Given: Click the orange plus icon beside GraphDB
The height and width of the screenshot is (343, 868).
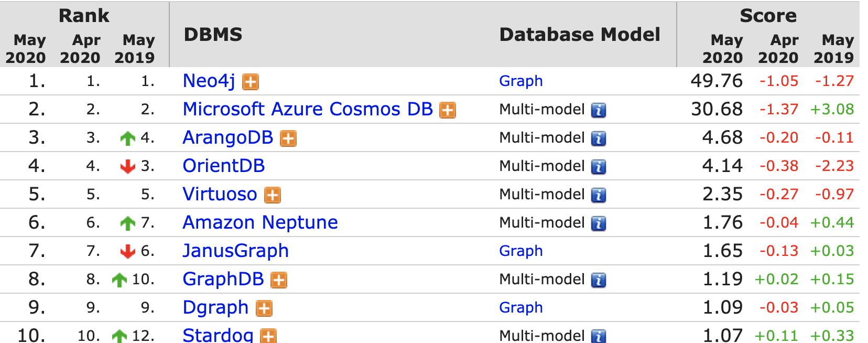Looking at the screenshot, I should point(279,280).
